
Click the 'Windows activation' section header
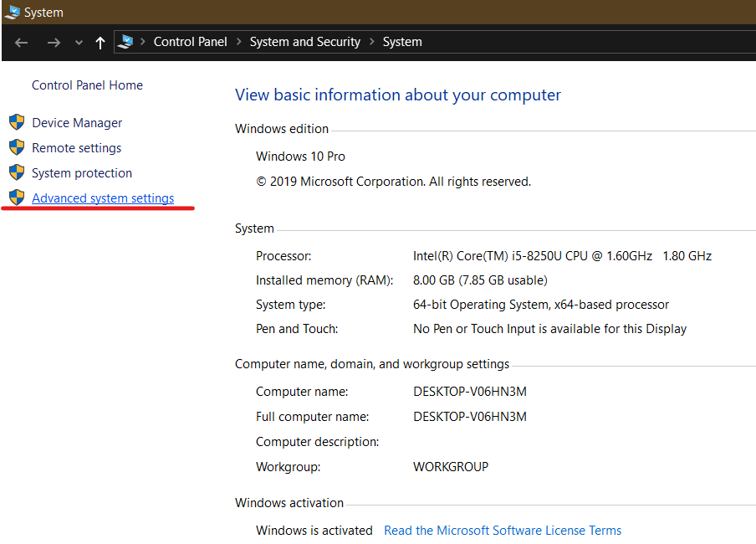(x=289, y=503)
